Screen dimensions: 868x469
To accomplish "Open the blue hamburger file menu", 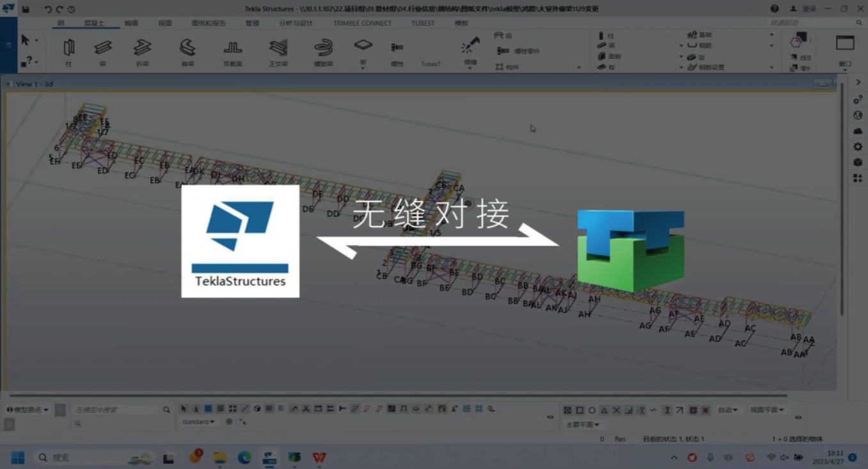I will click(x=8, y=45).
